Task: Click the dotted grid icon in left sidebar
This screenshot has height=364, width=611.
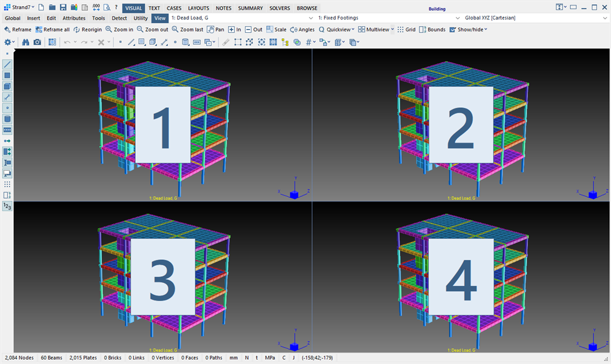Action: click(x=7, y=185)
